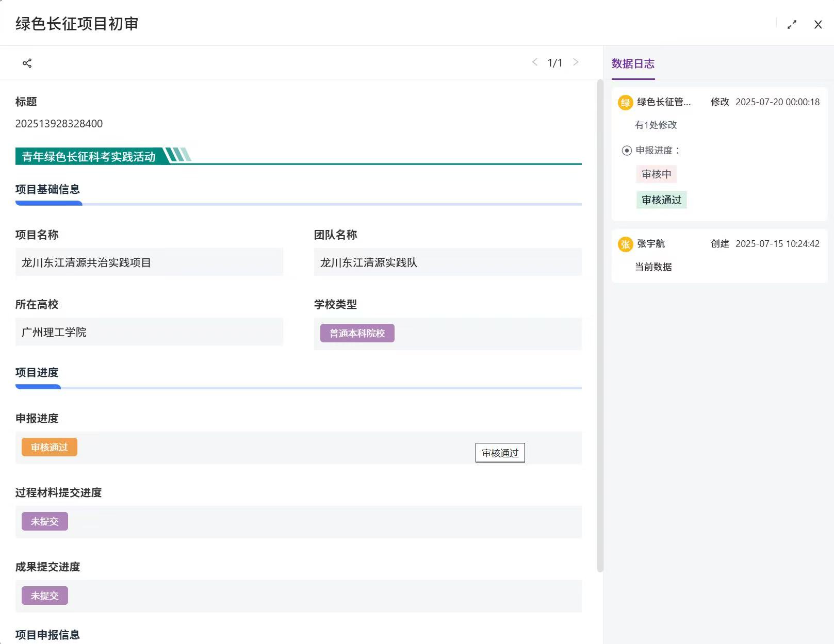The width and height of the screenshot is (834, 644).
Task: Click the green 审核通过 label in the log
Action: point(661,200)
